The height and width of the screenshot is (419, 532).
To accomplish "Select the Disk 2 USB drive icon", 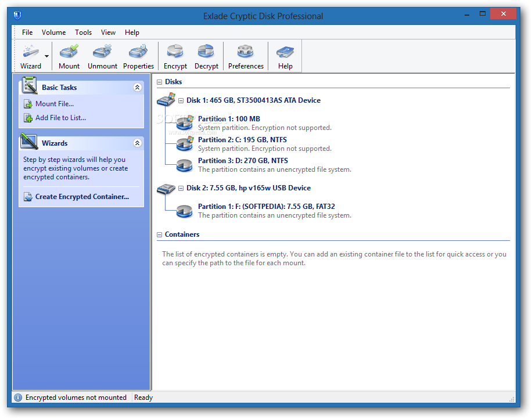I will 166,189.
